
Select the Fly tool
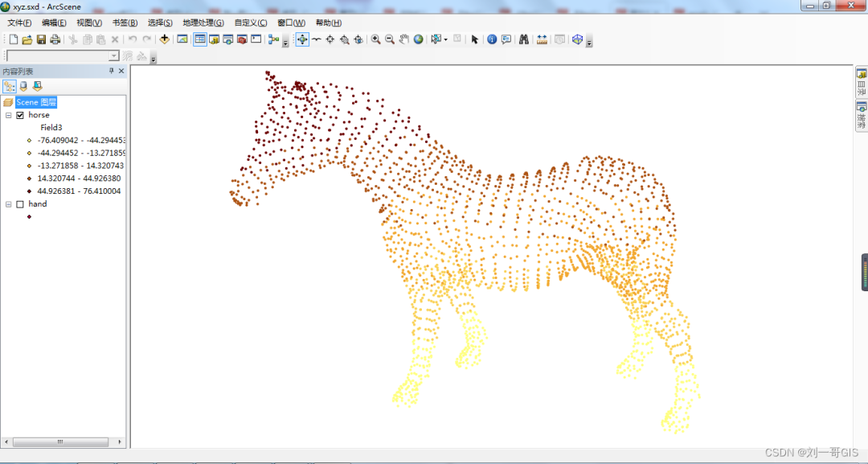(316, 39)
